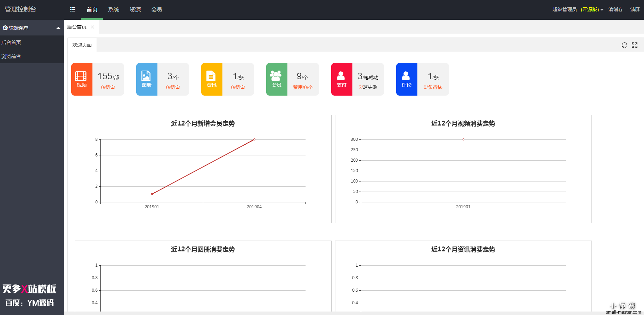Click the 1/条 news count

pos(238,76)
